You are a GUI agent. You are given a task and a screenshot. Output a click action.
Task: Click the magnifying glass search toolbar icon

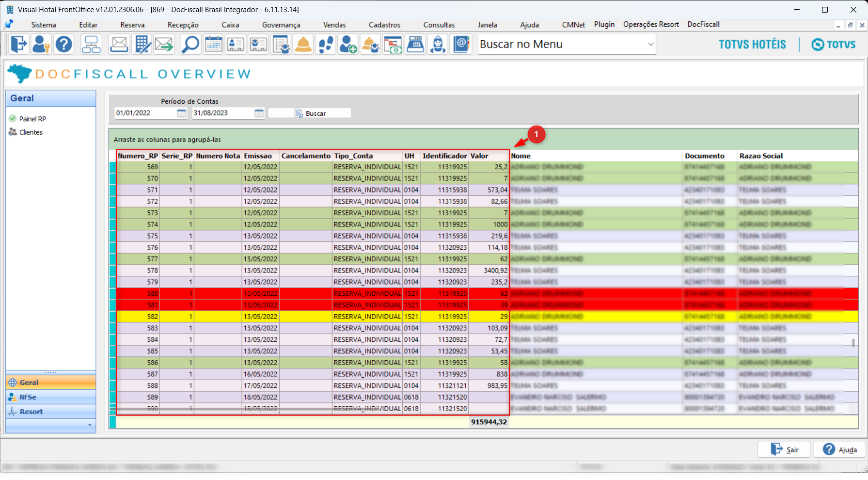[190, 44]
